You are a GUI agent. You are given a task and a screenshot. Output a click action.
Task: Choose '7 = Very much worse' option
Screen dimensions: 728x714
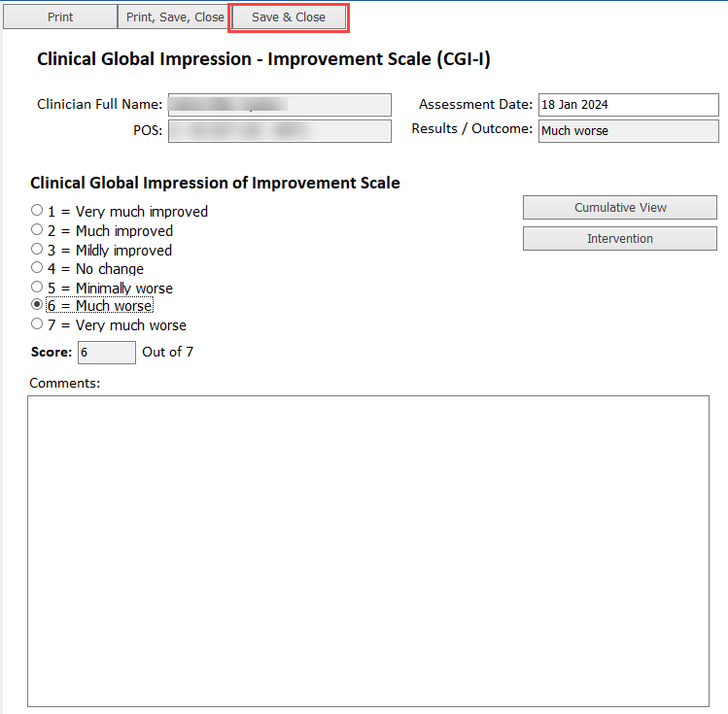37,324
